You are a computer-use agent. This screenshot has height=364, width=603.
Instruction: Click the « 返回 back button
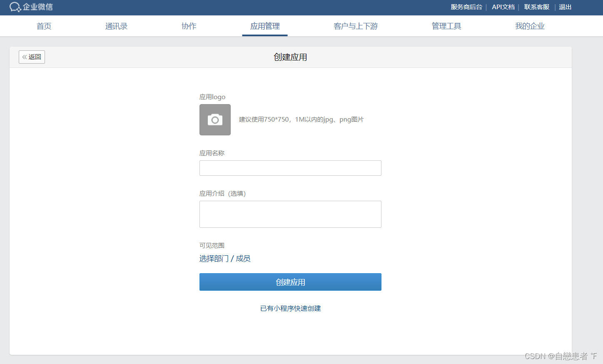32,57
